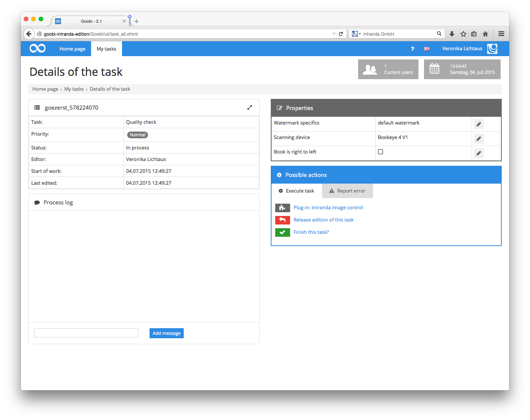Click the Current users box
This screenshot has height=420, width=530.
pos(388,70)
